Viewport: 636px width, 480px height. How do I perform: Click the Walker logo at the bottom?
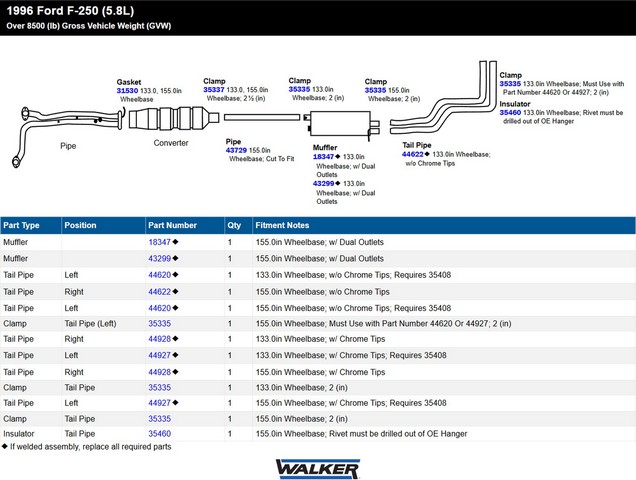[318, 469]
